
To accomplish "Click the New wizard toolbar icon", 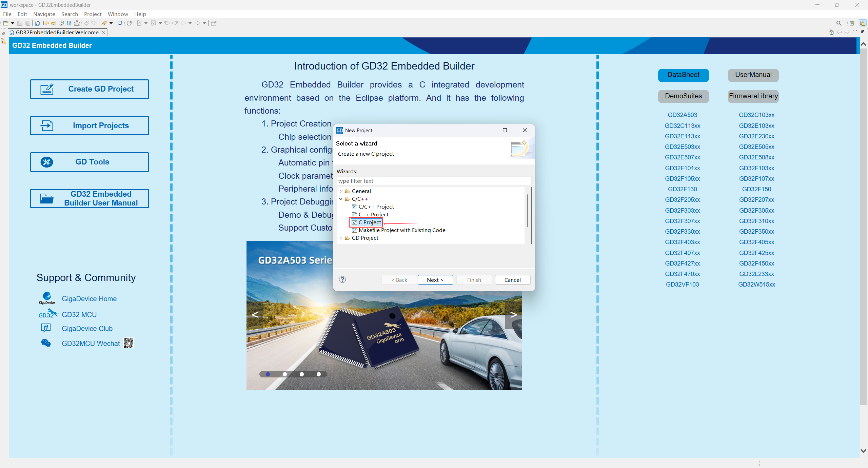I will click(6, 23).
